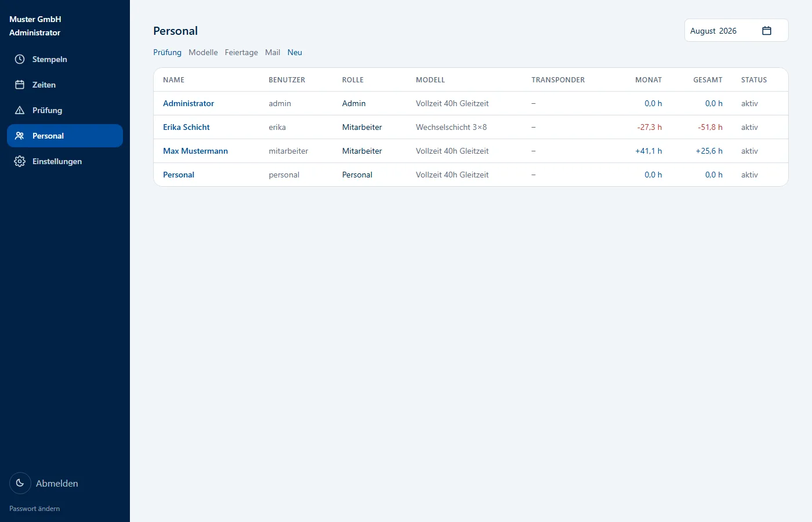Switch to the Modelle tab

(x=203, y=52)
